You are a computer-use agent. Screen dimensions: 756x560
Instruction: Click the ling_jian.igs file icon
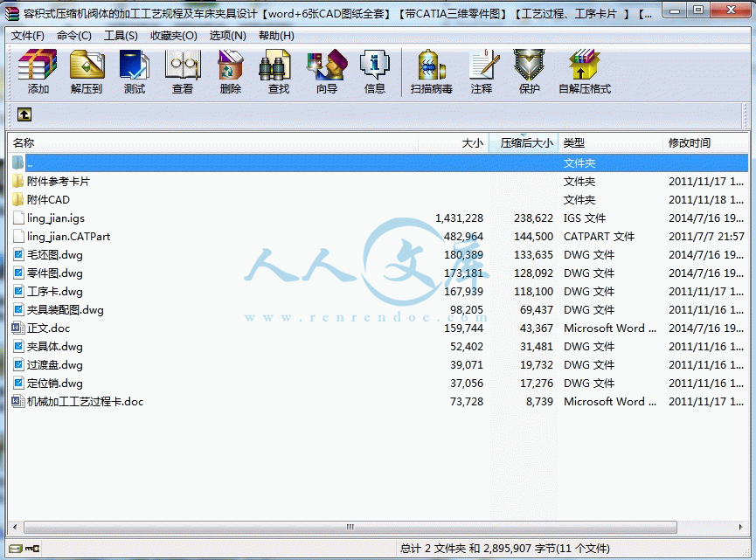(x=18, y=218)
